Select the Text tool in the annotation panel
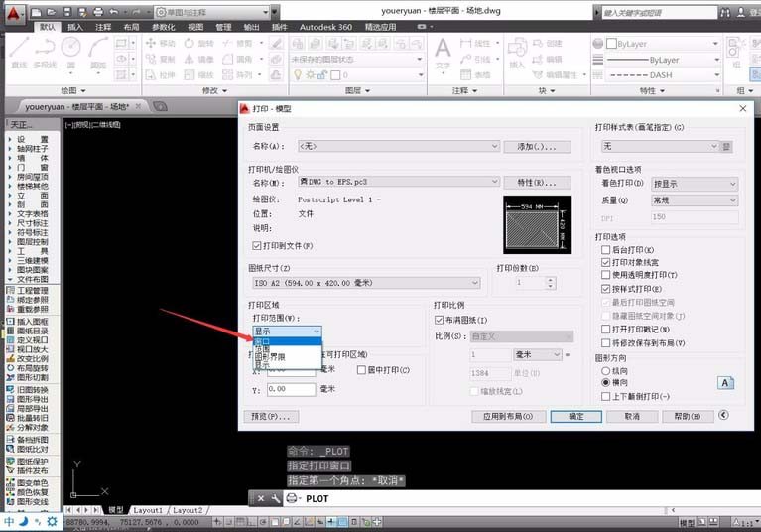 [443, 54]
